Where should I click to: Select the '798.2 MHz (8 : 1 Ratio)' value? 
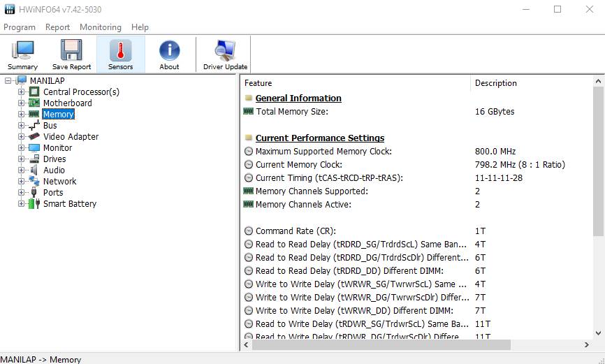pos(520,164)
